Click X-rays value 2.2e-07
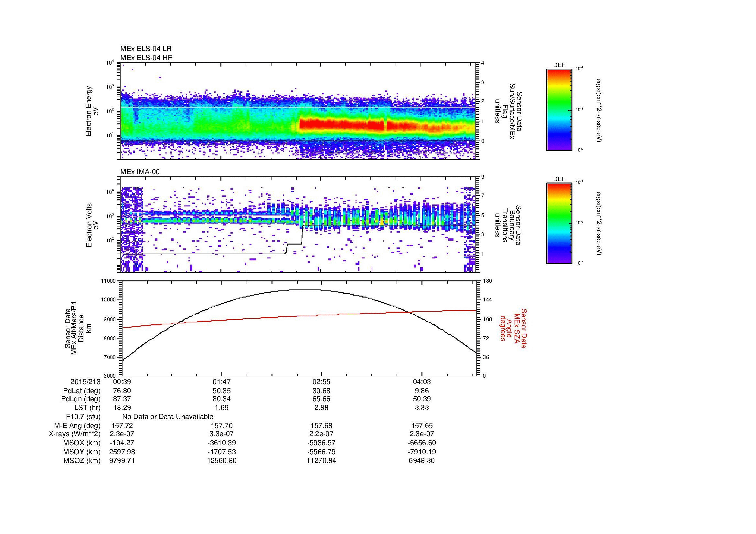 click(x=321, y=434)
